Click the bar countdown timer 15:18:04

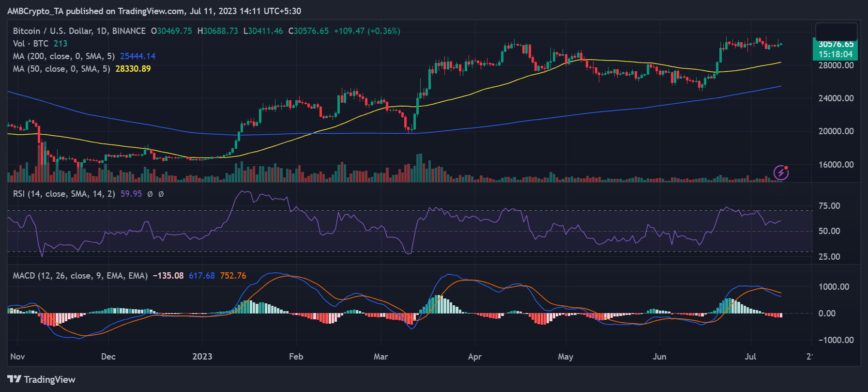click(x=836, y=54)
